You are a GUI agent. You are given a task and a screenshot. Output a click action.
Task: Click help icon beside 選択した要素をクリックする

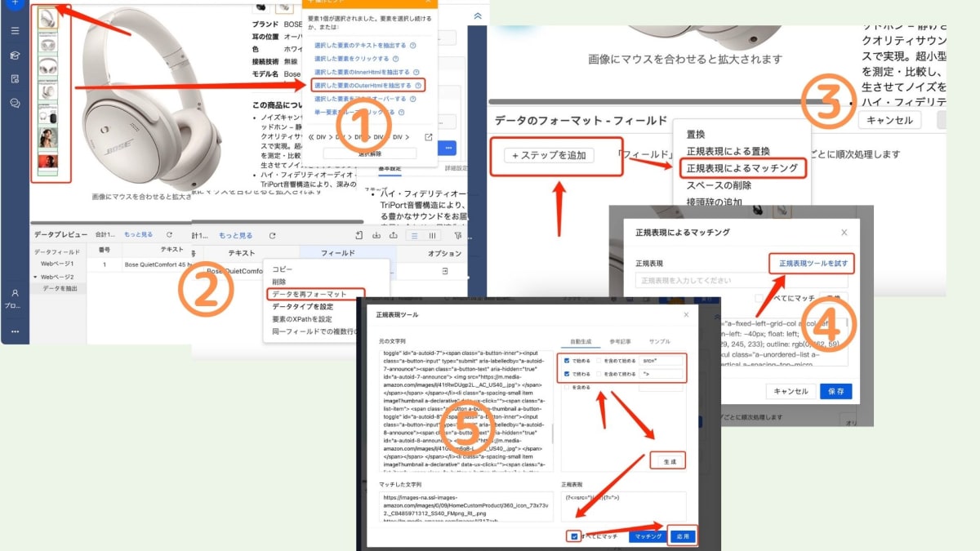(395, 59)
